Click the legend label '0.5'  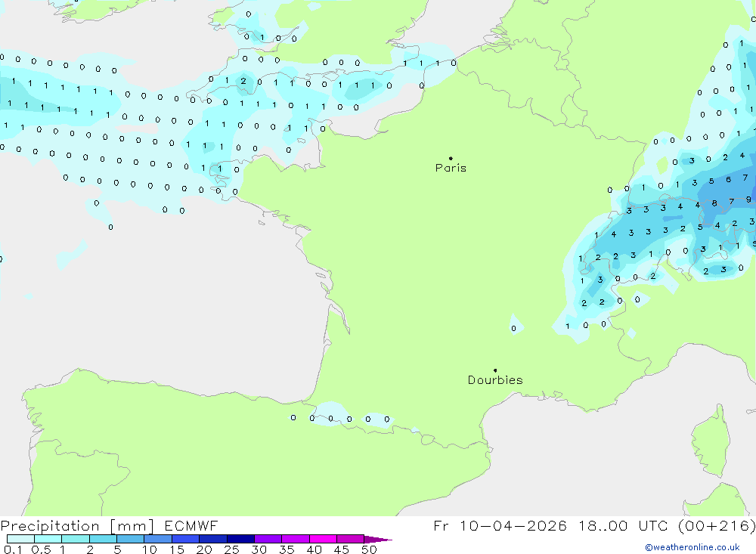tap(41, 549)
